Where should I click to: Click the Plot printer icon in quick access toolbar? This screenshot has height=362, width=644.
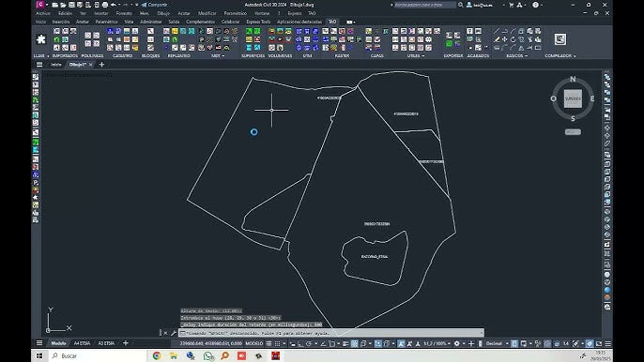click(105, 5)
